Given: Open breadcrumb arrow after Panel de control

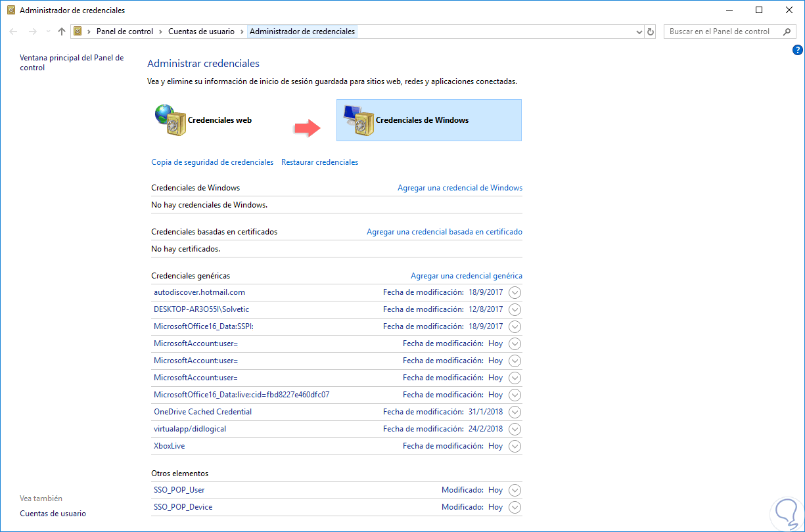Looking at the screenshot, I should [x=160, y=32].
